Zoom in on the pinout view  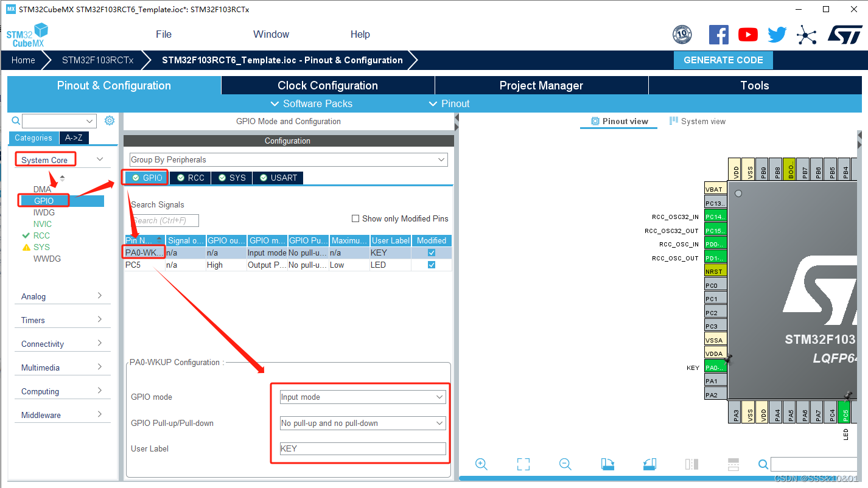[x=481, y=464]
